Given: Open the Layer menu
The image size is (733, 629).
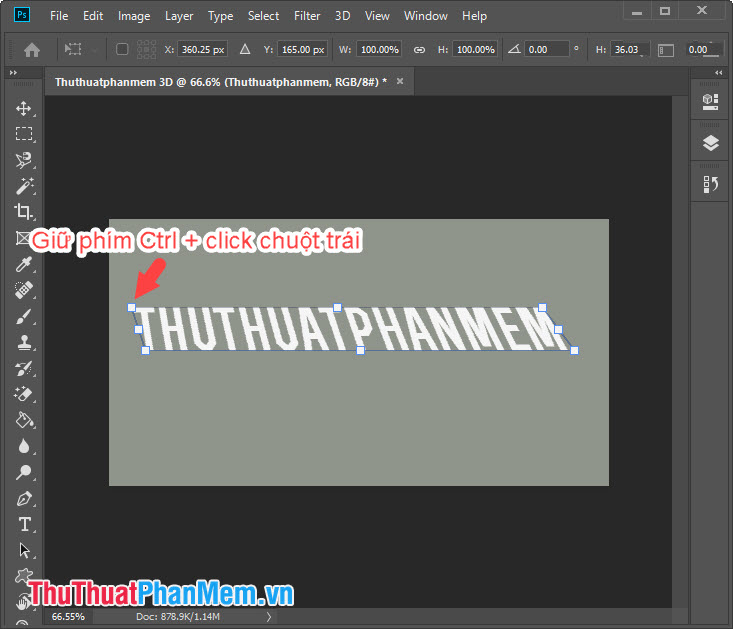Looking at the screenshot, I should click(179, 16).
